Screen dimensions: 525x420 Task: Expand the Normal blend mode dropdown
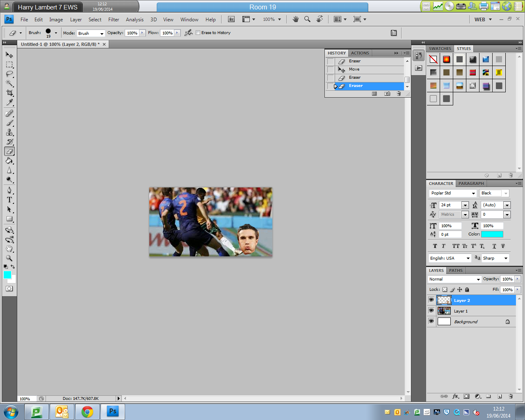pos(454,279)
